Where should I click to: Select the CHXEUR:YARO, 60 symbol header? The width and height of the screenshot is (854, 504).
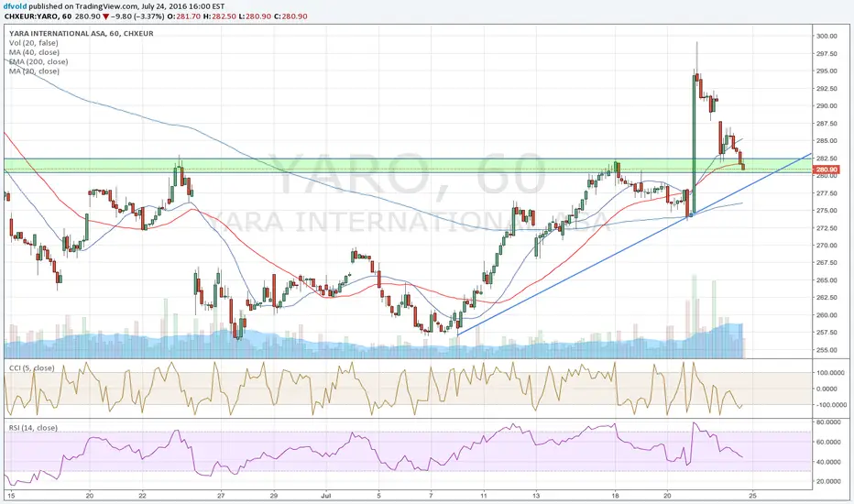coord(38,16)
